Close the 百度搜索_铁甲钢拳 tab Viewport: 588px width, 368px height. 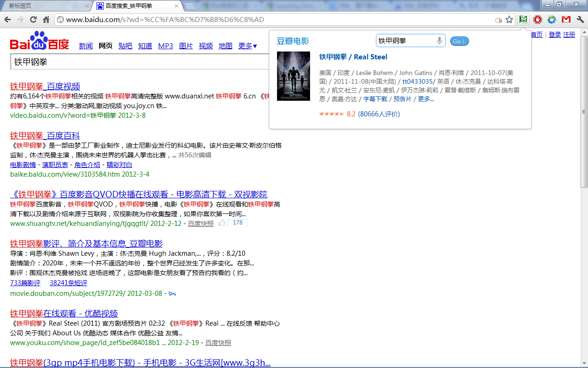176,6
